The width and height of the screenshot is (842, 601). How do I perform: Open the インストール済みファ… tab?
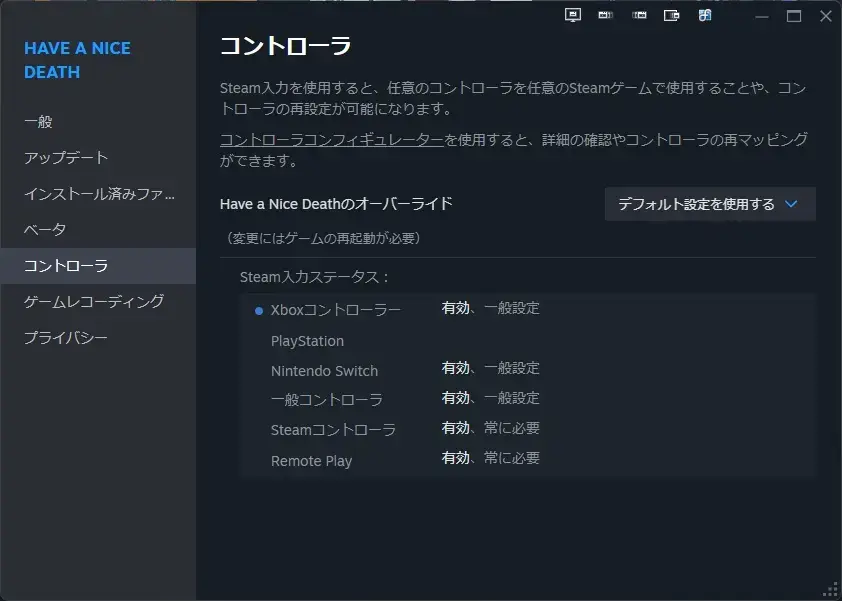point(98,194)
